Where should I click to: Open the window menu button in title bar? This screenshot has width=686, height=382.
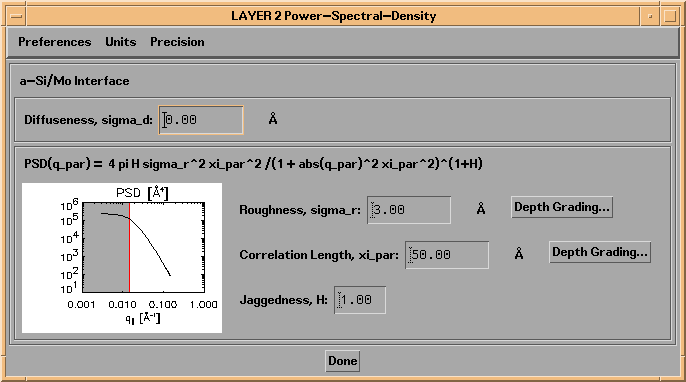(x=17, y=17)
